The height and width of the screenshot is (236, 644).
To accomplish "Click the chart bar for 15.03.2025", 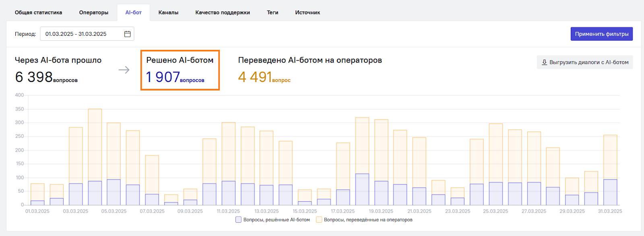I will point(305,197).
